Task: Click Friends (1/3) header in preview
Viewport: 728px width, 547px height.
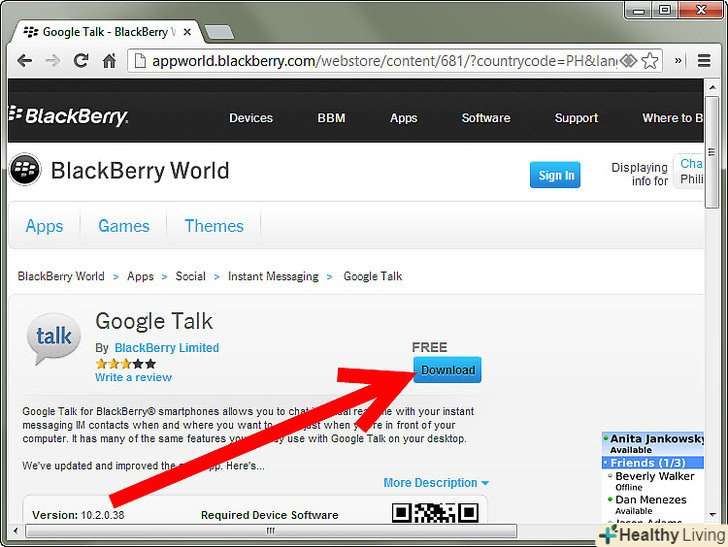Action: click(653, 462)
